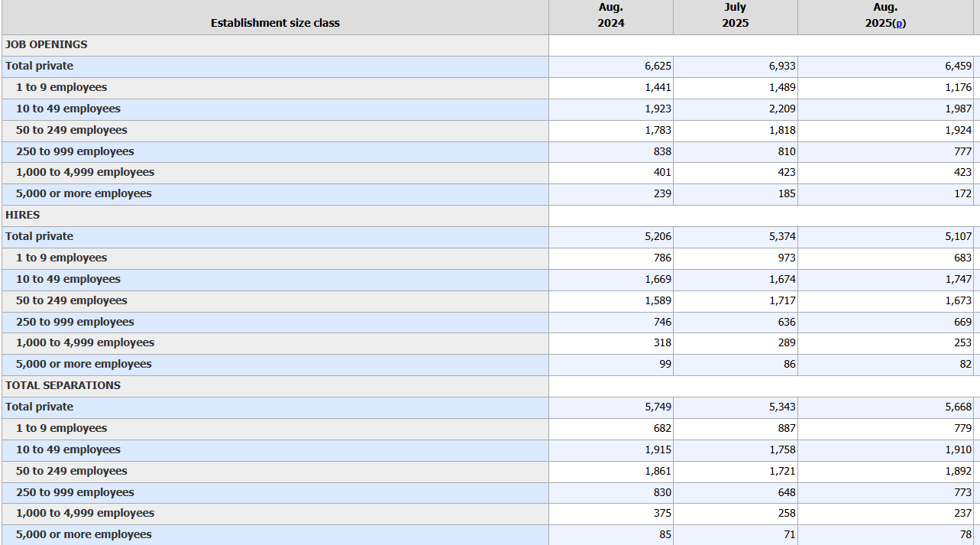Image resolution: width=980 pixels, height=545 pixels.
Task: Select Total private label under Job Openings
Action: coord(40,67)
